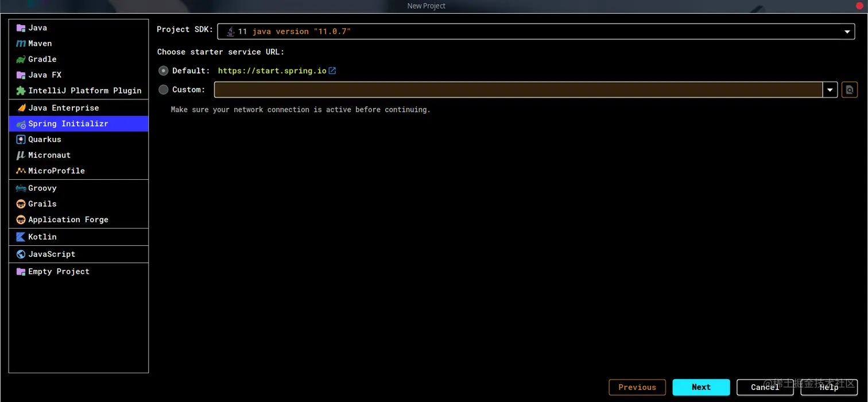Viewport: 868px width, 402px height.
Task: Click the MicroProfile label text
Action: 56,171
